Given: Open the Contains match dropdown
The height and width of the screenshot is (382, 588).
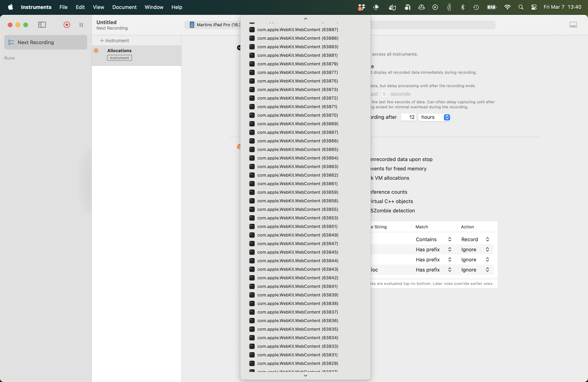Looking at the screenshot, I should 434,239.
